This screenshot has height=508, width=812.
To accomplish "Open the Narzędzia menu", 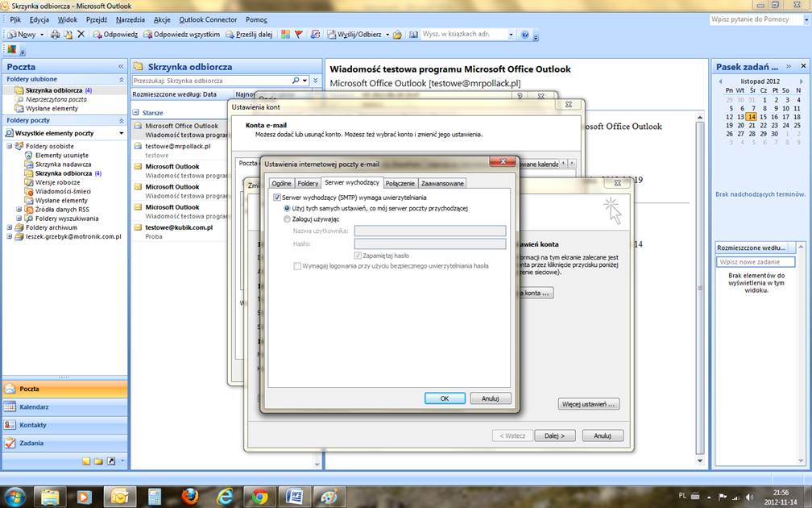I will [x=130, y=19].
